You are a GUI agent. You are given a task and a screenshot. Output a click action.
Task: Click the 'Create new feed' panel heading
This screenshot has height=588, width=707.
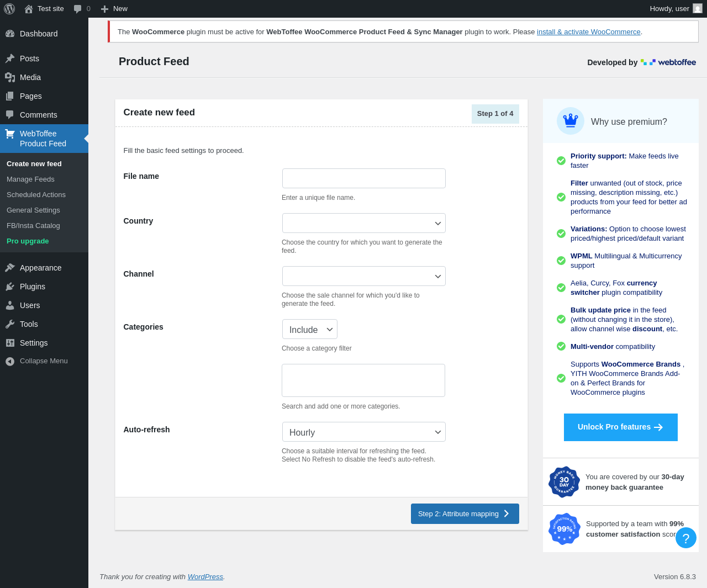159,113
